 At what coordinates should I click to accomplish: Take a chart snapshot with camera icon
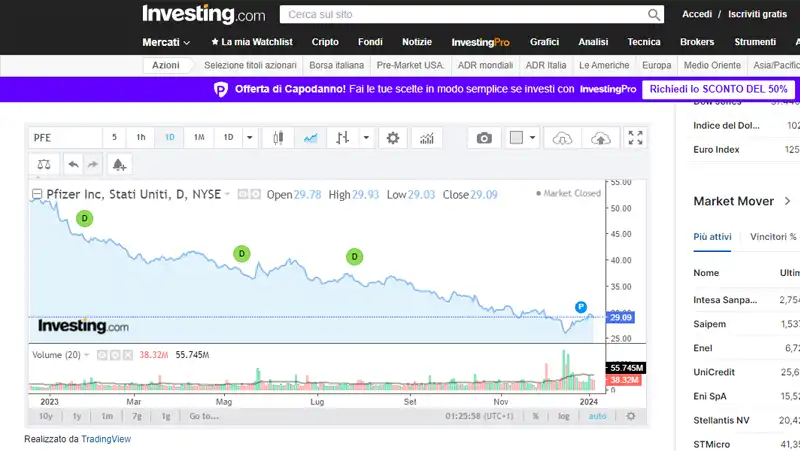click(484, 138)
